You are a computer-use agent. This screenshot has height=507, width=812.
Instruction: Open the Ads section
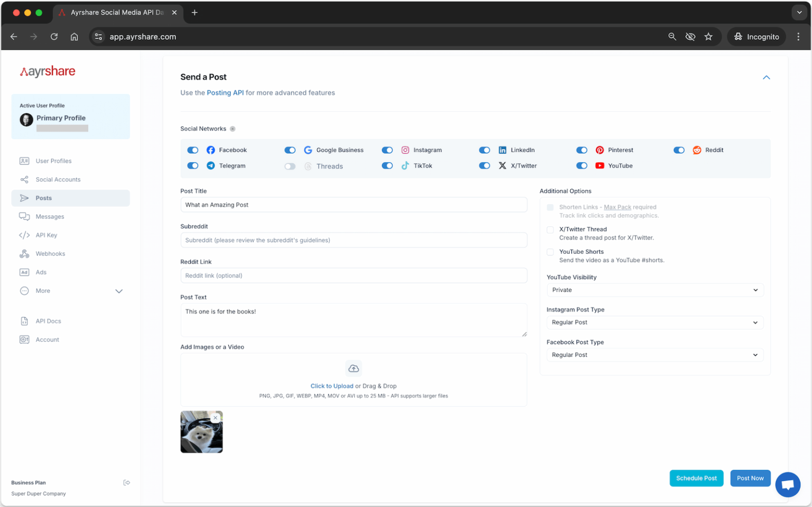coord(40,272)
